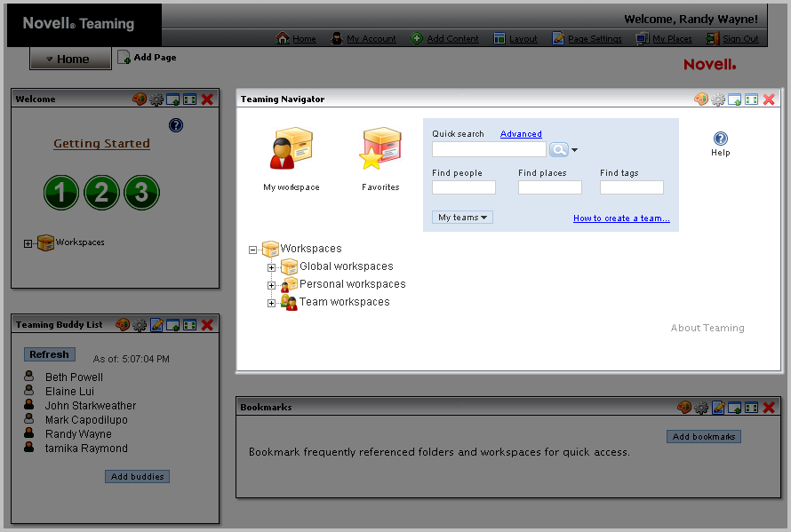Expand Workspaces in the Welcome panel
Image resolution: width=791 pixels, height=532 pixels.
28,242
